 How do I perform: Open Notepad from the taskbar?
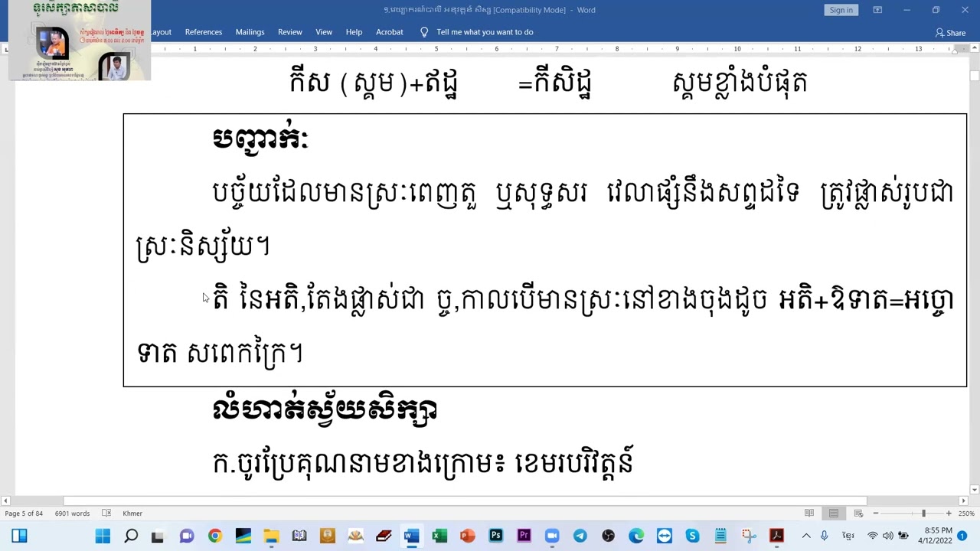point(720,536)
